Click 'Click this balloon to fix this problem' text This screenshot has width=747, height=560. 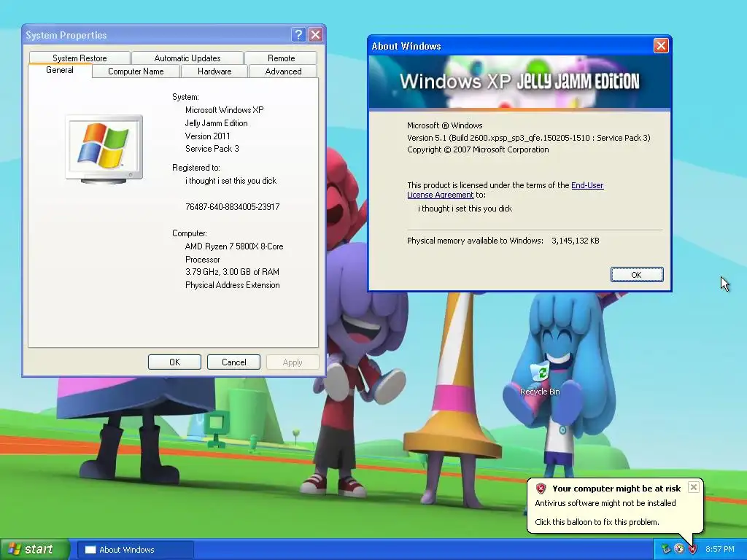597,522
